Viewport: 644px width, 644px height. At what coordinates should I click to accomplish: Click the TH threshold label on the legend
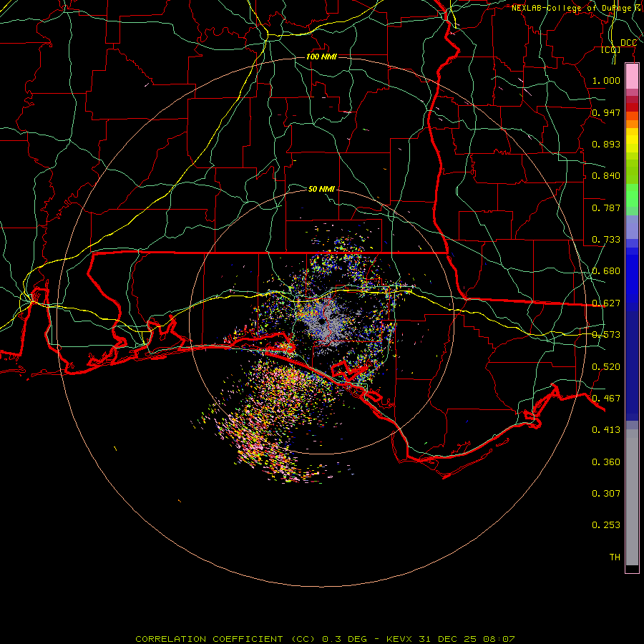[615, 557]
